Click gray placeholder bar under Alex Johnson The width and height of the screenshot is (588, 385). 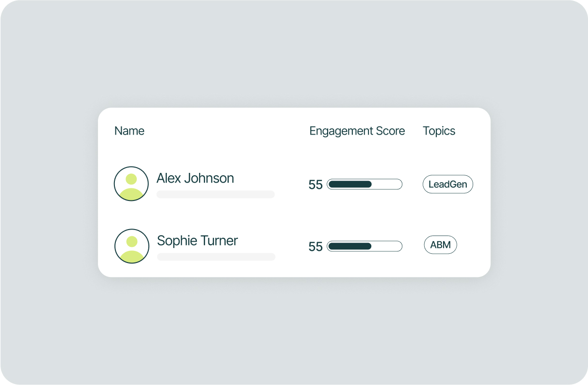[x=216, y=195]
